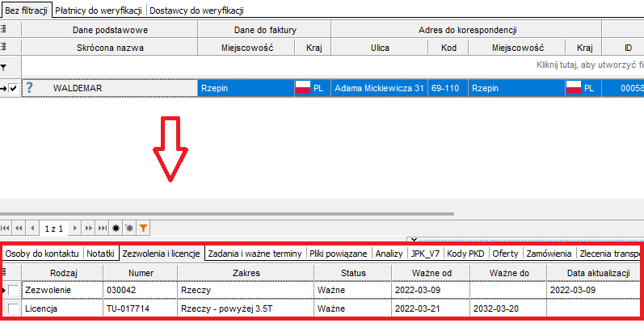The height and width of the screenshot is (323, 644).
Task: Tick the Licencja row checkbox
Action: coord(13,308)
